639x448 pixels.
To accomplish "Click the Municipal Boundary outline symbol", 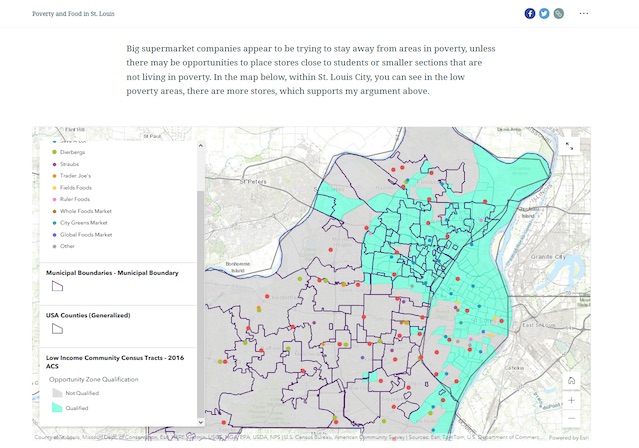I will (x=57, y=286).
